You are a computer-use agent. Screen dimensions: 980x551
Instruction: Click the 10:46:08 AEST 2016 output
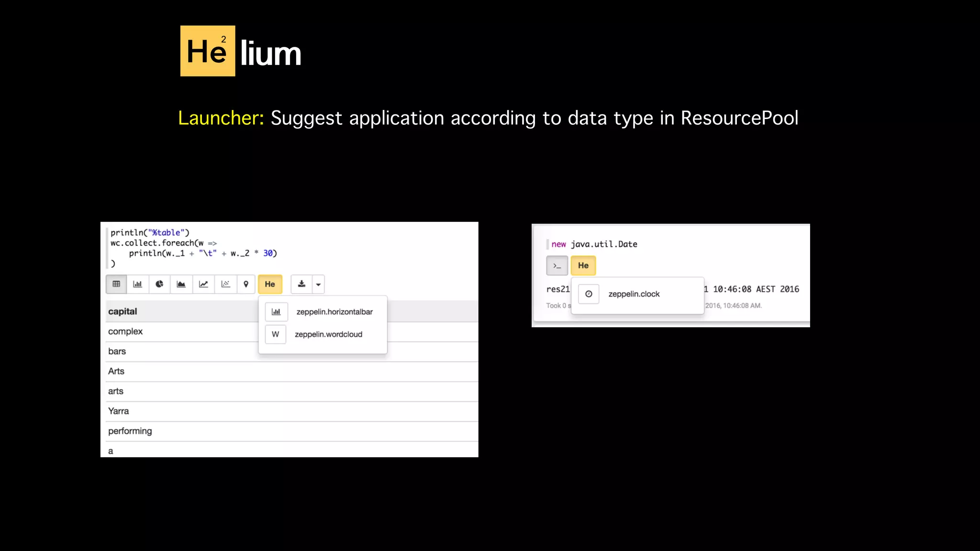click(x=756, y=289)
